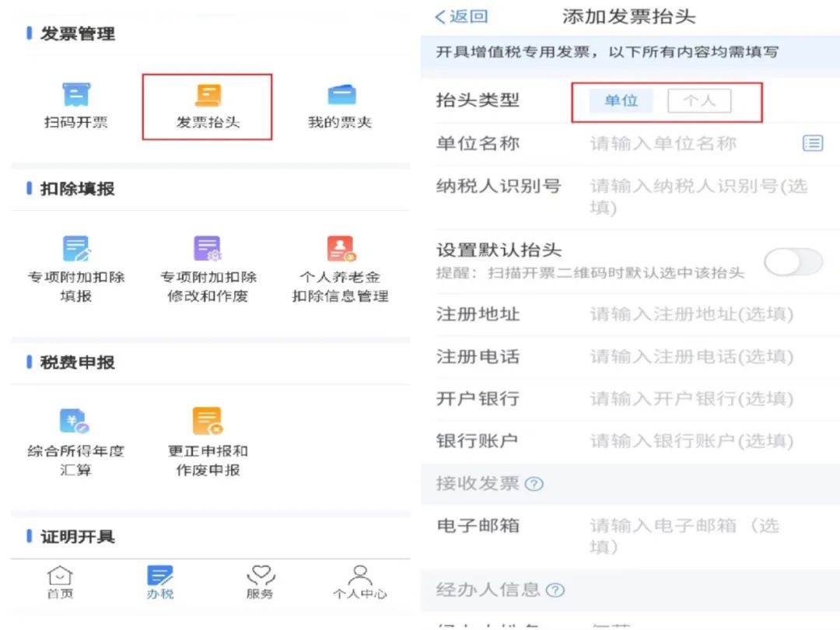The height and width of the screenshot is (630, 840).
Task: Click 注册地址 input field
Action: (x=691, y=314)
